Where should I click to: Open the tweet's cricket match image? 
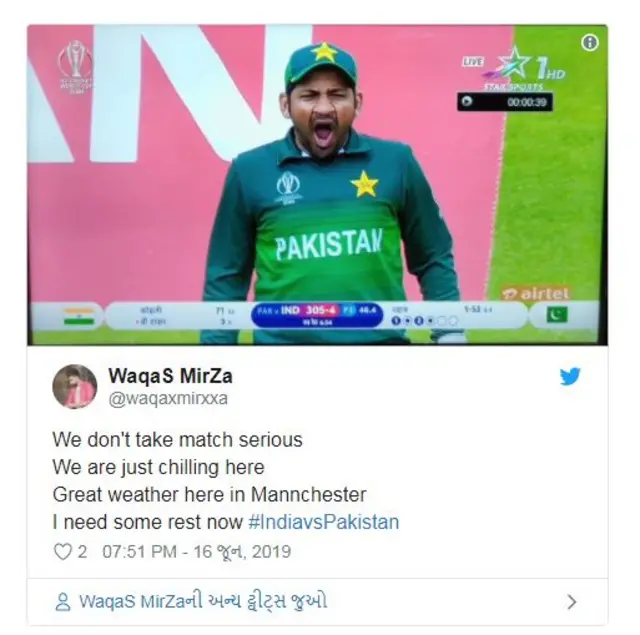[317, 185]
